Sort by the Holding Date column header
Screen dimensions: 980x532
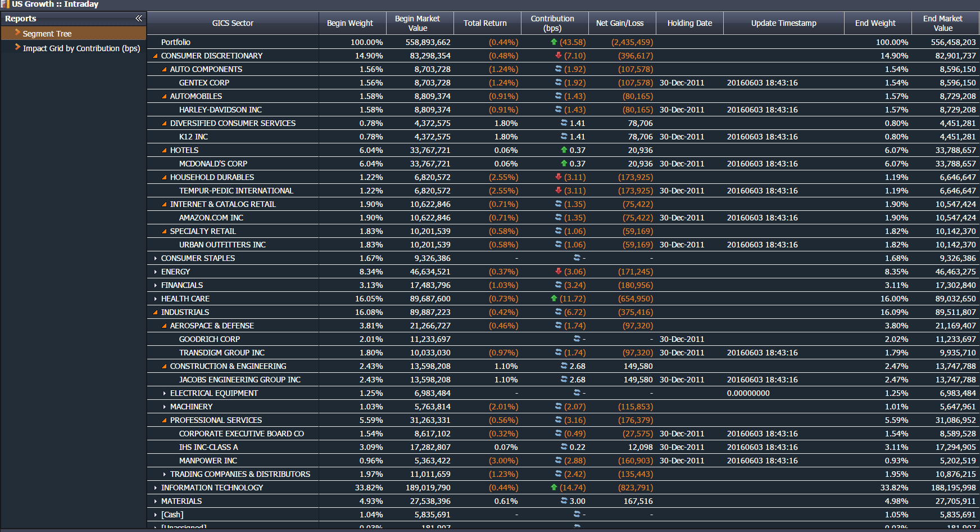click(689, 23)
